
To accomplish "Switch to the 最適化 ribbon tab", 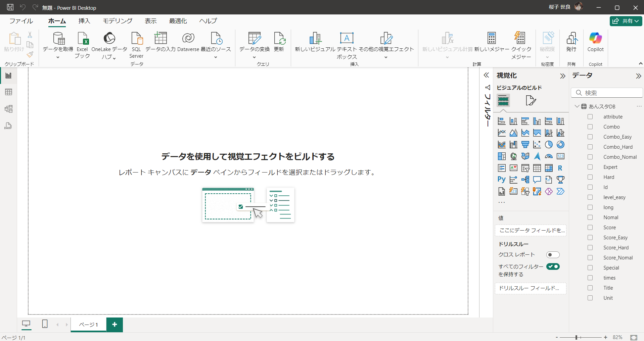I will click(178, 21).
